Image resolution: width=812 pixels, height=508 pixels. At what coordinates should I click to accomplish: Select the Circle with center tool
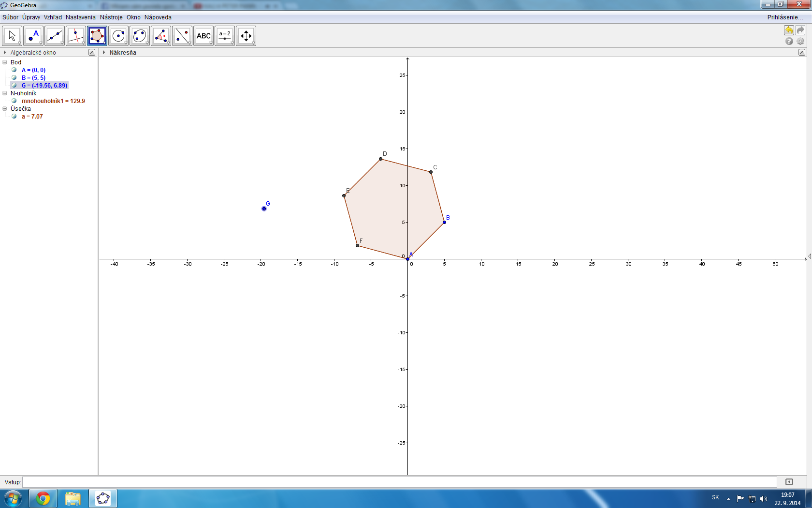click(118, 36)
